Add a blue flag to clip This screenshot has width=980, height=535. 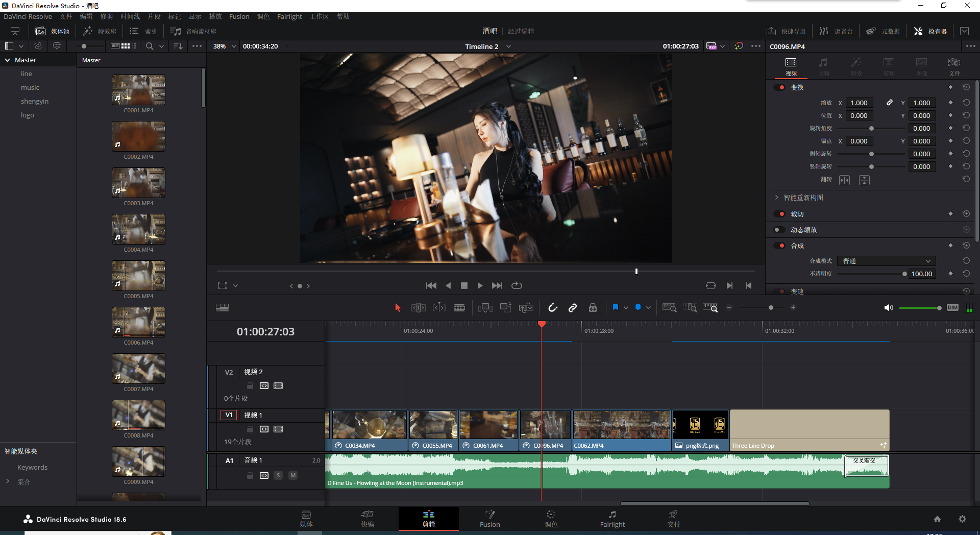pos(616,307)
